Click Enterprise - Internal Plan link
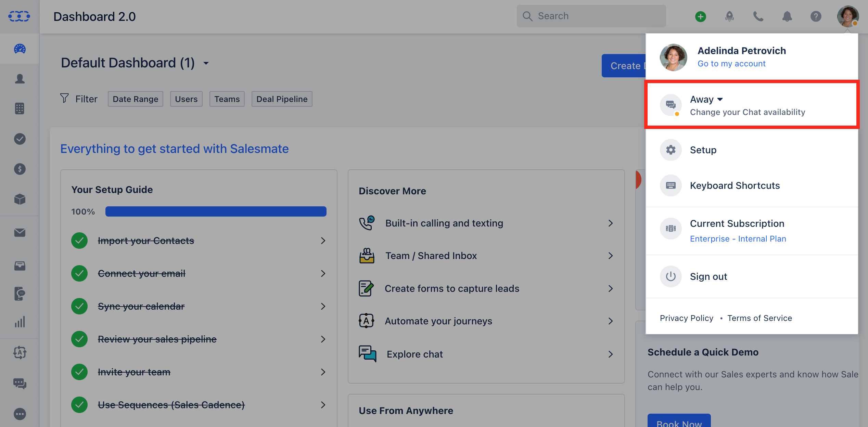The height and width of the screenshot is (427, 868). [x=738, y=239]
